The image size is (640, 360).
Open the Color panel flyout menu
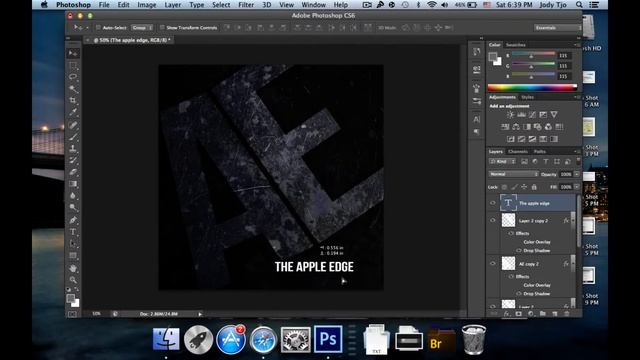pos(577,44)
